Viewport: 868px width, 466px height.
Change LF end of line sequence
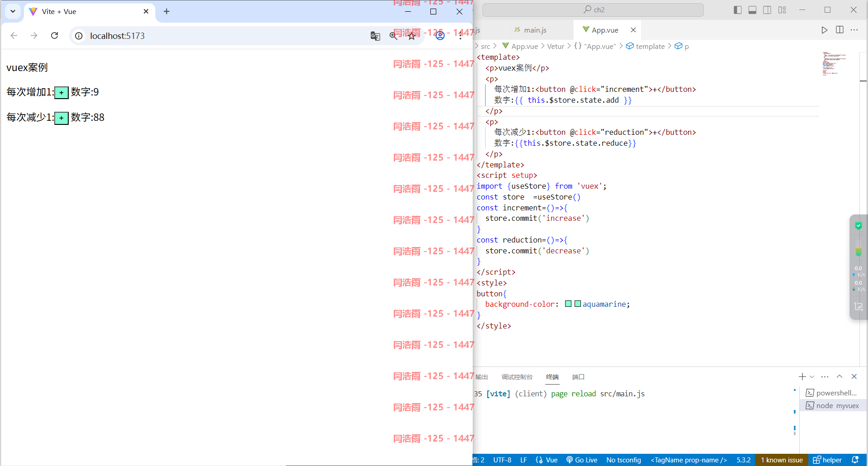tap(524, 460)
